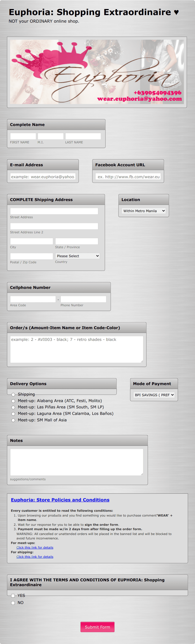Image resolution: width=195 pixels, height=644 pixels.
Task: Focus the Facebook Account URL field
Action: click(128, 177)
